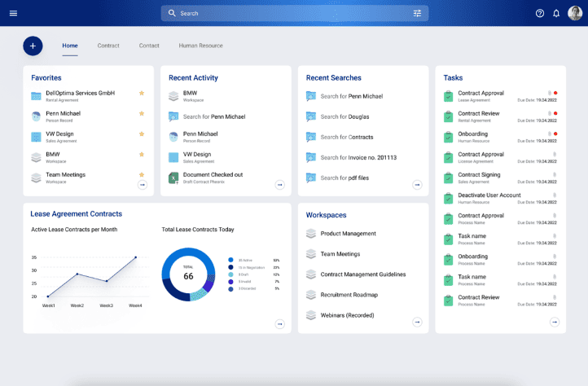Expand Lease Agreement Contracts arrow button
Viewport: 588px width, 386px height.
(x=280, y=324)
